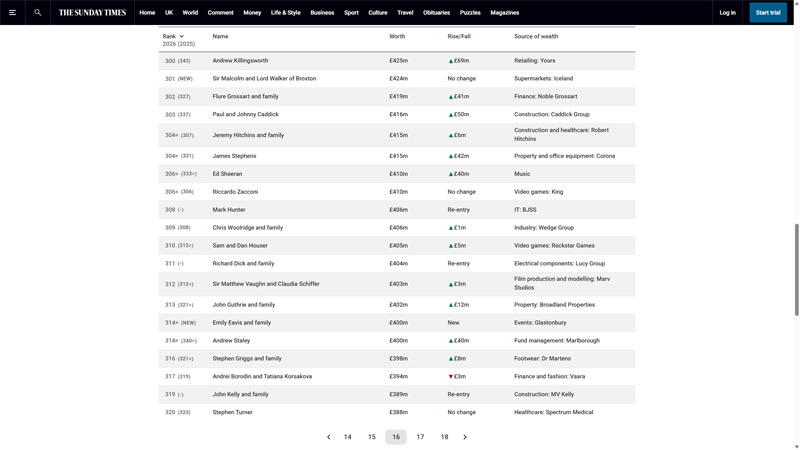Open the search magnifier icon
Image resolution: width=800 pixels, height=450 pixels.
[37, 12]
